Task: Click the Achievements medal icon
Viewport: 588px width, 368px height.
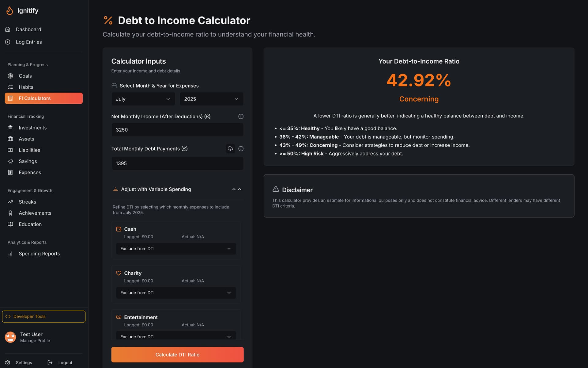Action: click(10, 213)
